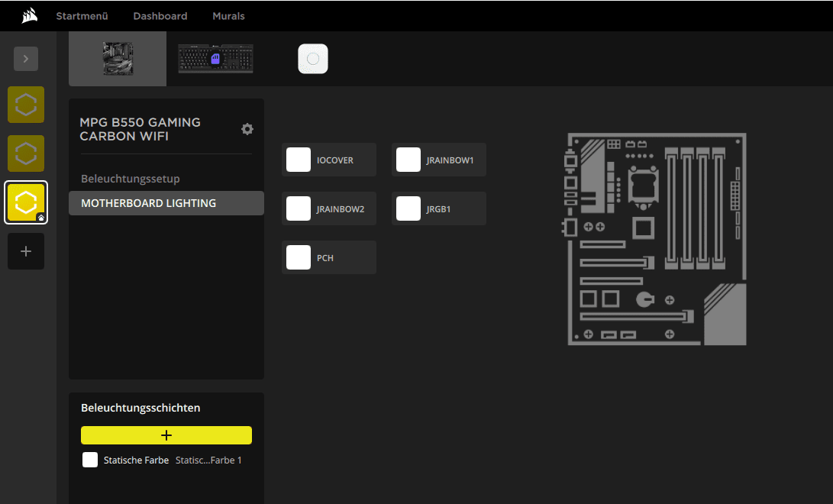Select the white round device thumbnail
Screen dimensions: 833x504
(x=313, y=59)
